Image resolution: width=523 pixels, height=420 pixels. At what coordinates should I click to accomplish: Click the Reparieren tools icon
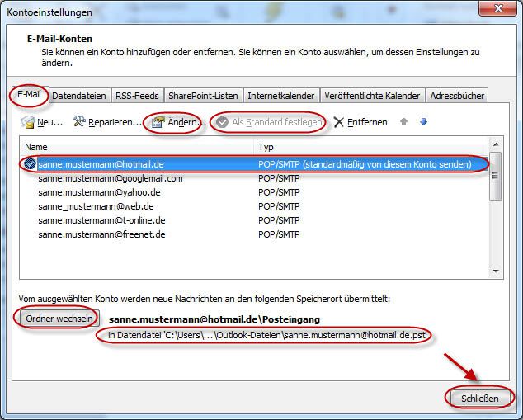tap(79, 121)
